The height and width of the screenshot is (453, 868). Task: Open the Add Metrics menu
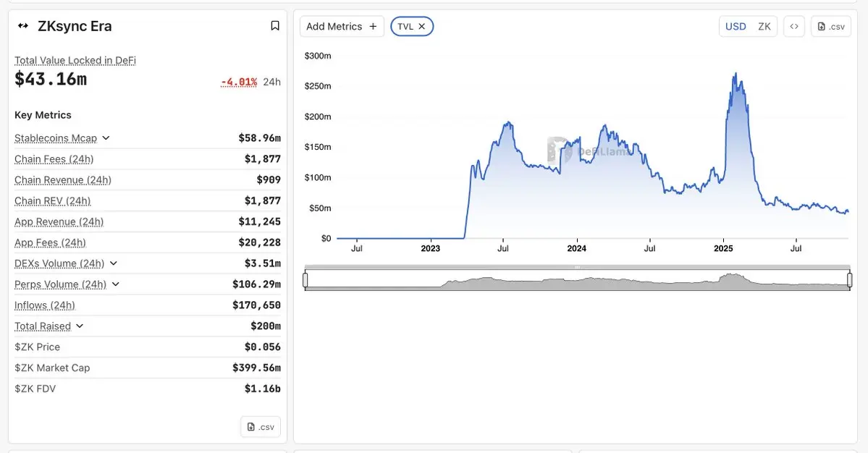[x=342, y=26]
